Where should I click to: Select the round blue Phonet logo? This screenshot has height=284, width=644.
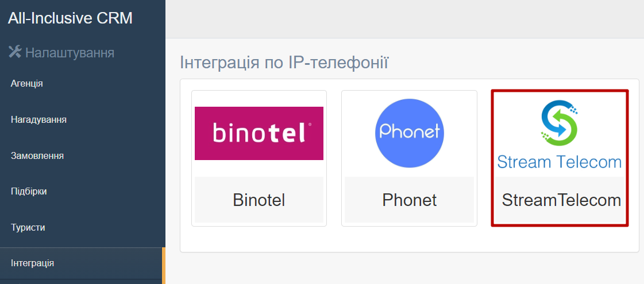pos(410,133)
